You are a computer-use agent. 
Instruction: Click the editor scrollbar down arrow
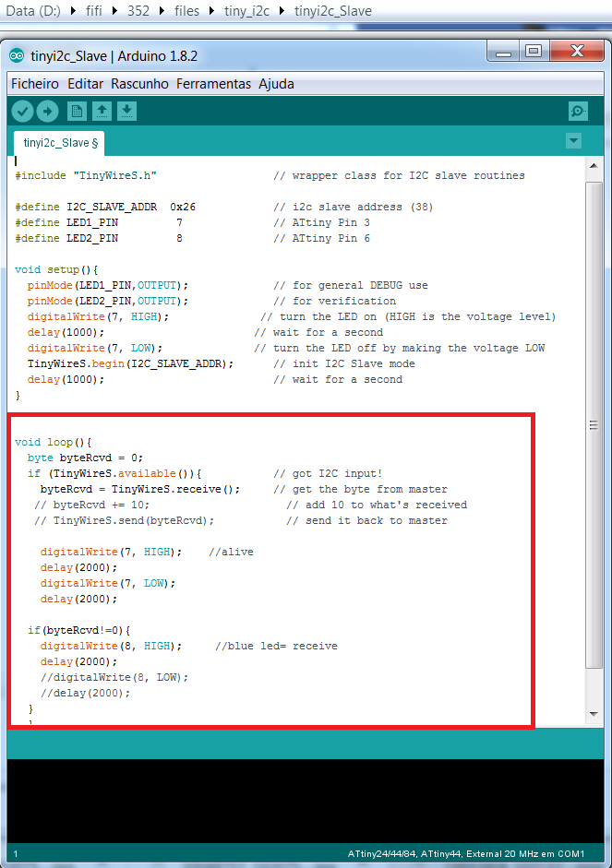click(x=594, y=714)
